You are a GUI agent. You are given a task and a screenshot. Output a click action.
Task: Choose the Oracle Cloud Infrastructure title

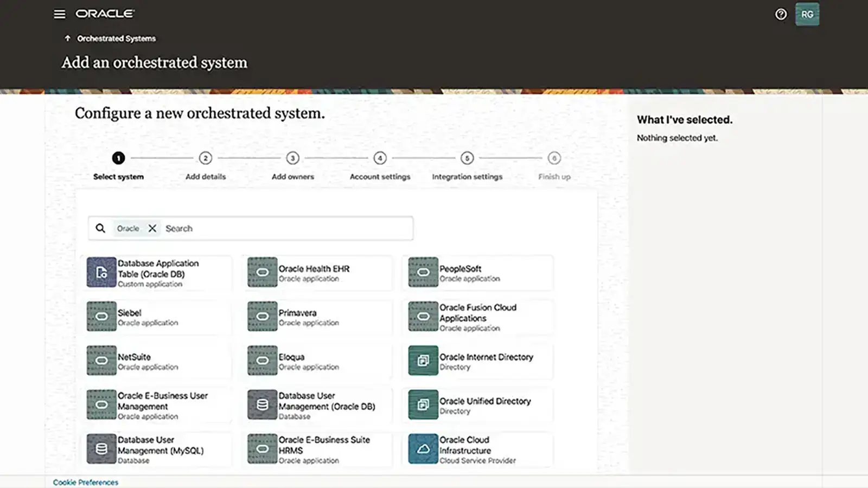tap(465, 445)
